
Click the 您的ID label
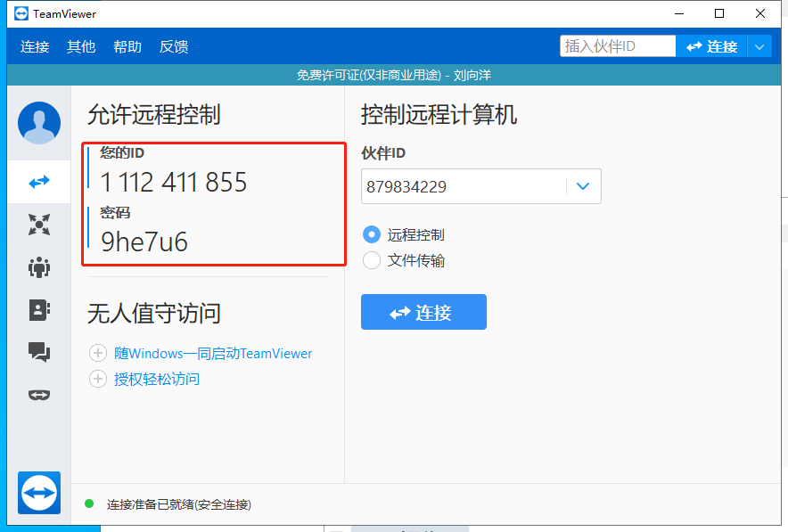122,152
